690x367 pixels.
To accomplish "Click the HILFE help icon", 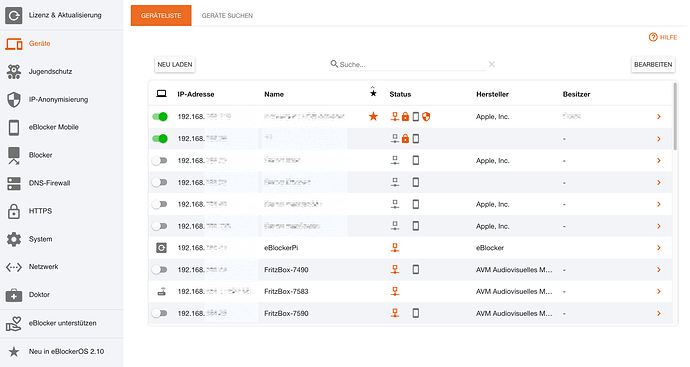I will pyautogui.click(x=653, y=37).
